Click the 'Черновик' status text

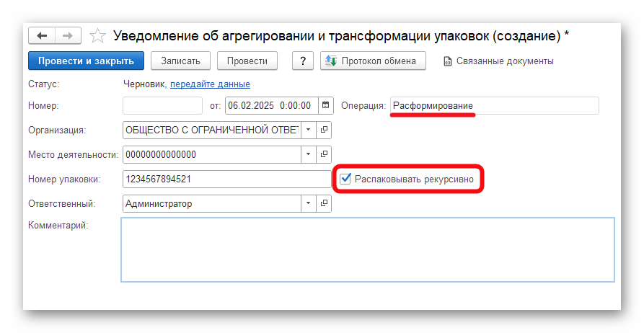click(145, 84)
